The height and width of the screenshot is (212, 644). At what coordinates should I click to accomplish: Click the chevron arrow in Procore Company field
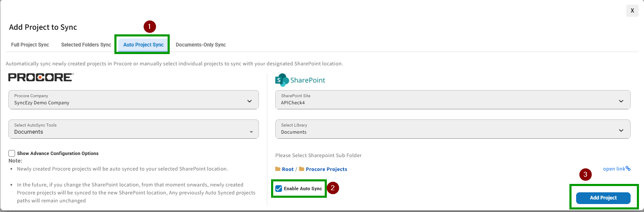[x=249, y=101]
